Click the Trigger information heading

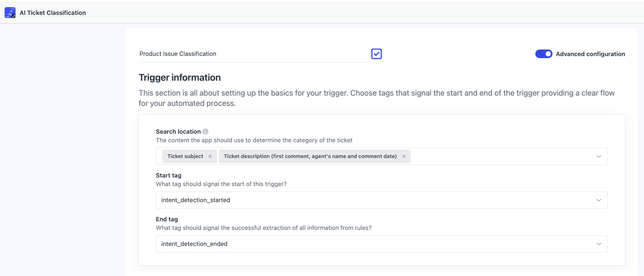(x=180, y=78)
